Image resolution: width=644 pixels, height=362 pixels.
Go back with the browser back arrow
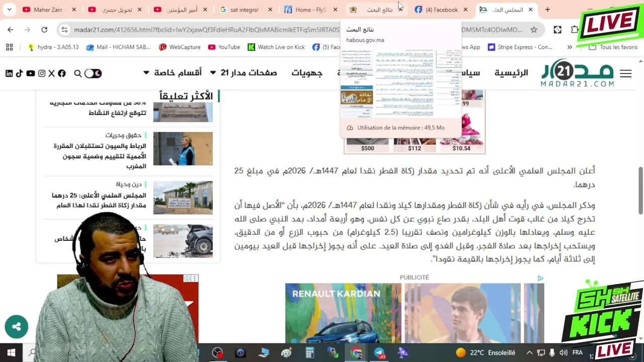[x=11, y=30]
